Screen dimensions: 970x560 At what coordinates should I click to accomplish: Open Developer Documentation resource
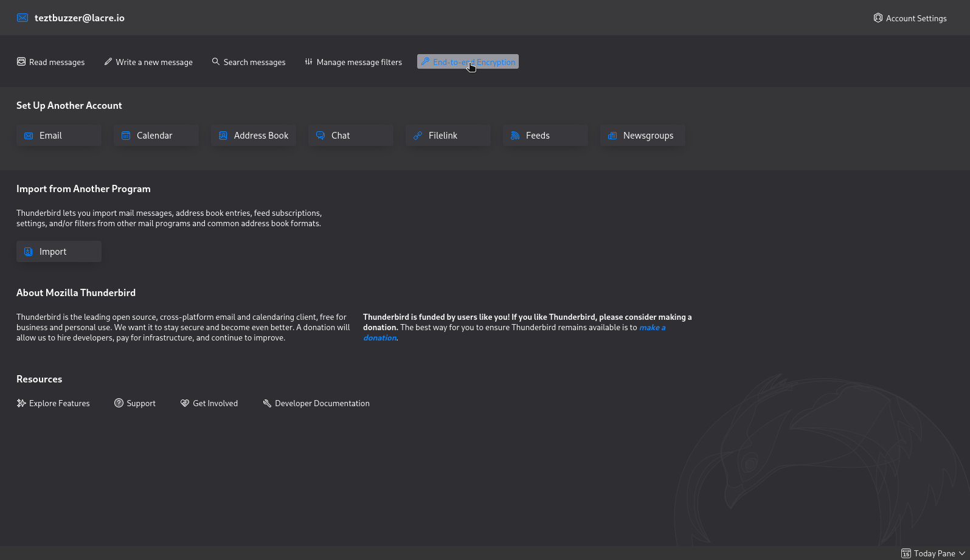point(316,404)
